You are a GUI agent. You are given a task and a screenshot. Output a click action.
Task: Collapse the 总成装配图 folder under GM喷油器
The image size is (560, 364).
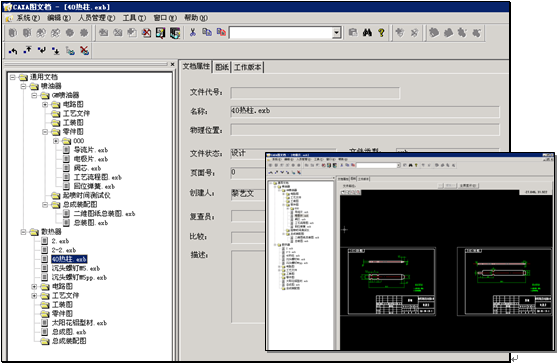[x=45, y=205]
